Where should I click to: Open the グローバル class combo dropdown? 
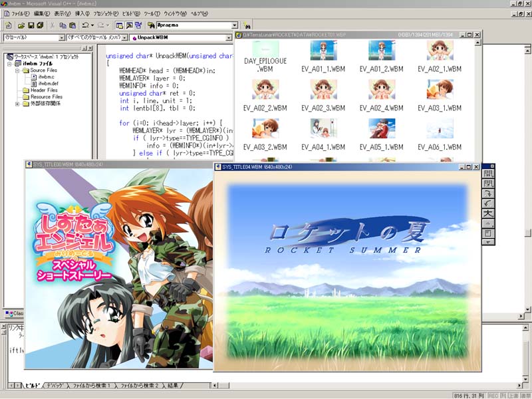pos(62,37)
